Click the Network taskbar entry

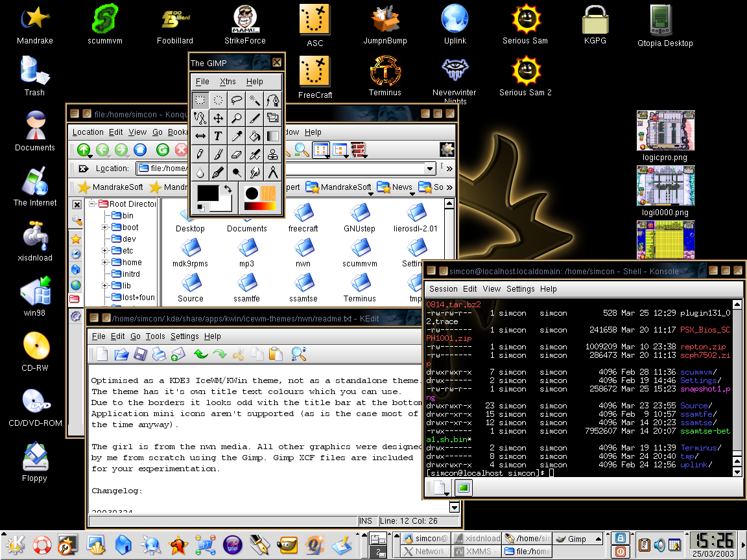[425, 552]
